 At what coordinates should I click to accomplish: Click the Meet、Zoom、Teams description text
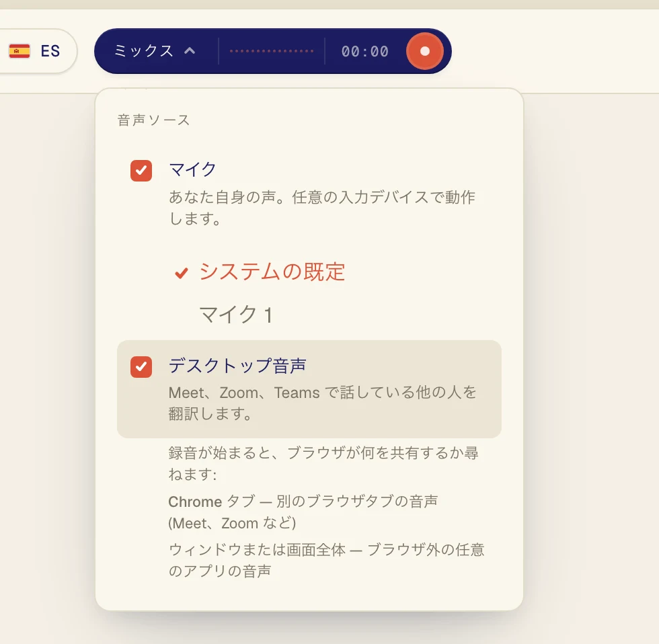(322, 403)
